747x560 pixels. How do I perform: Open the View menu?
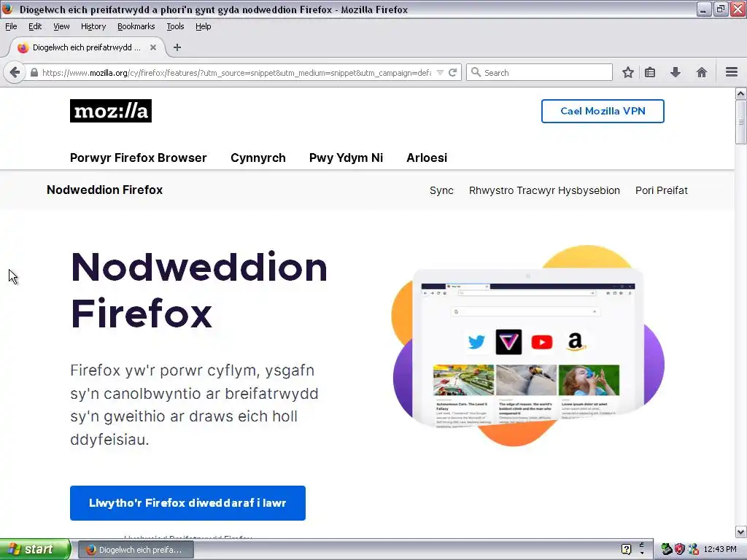(x=61, y=26)
